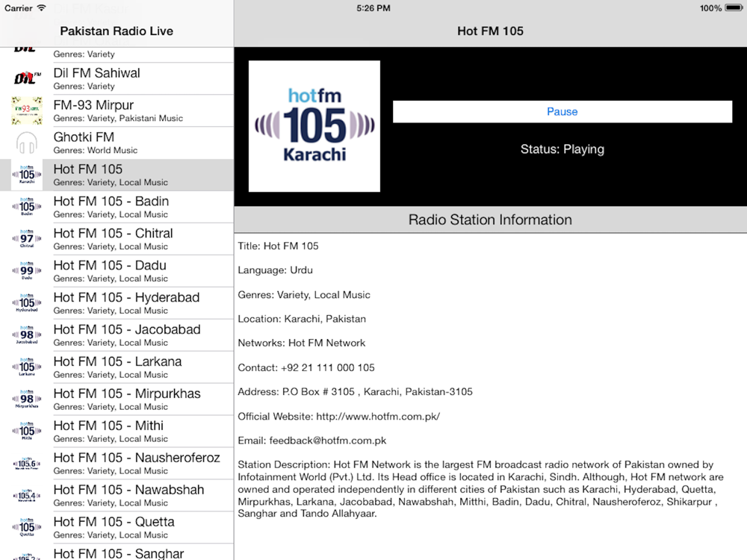This screenshot has width=747, height=560.
Task: Click the Hot FM Chitral 97 logo icon
Action: pyautogui.click(x=27, y=239)
